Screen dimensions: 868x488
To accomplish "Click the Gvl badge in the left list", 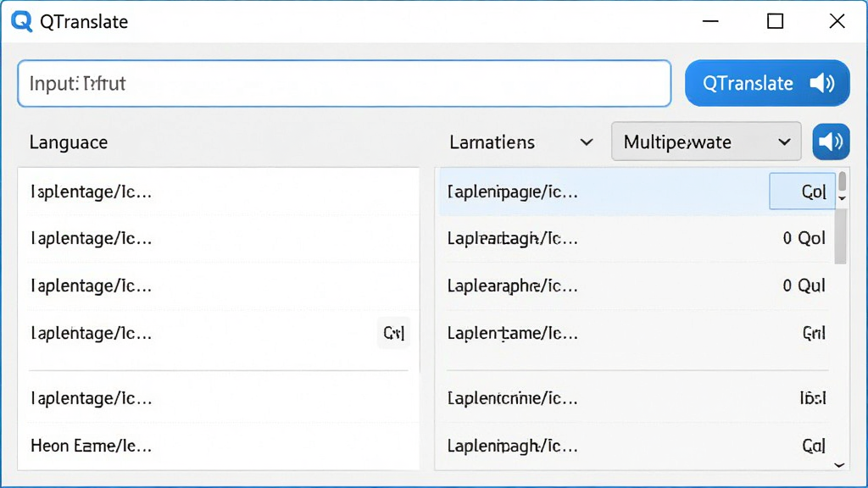I will tap(393, 333).
